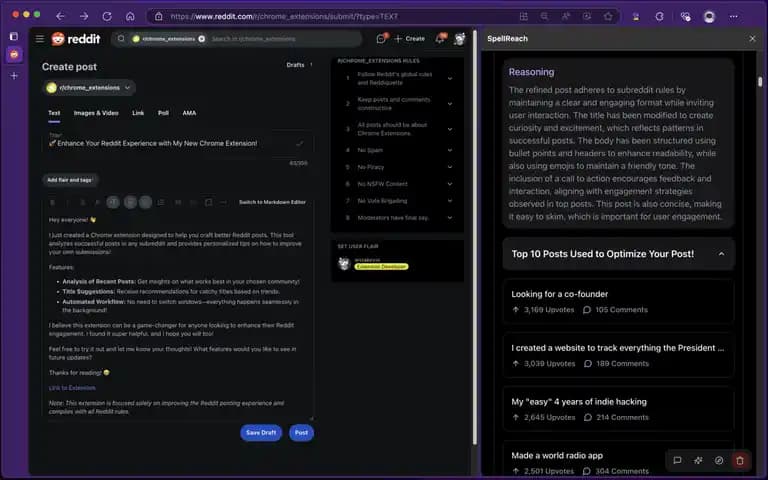
Task: Go back with the browser back arrow
Action: (x=60, y=16)
